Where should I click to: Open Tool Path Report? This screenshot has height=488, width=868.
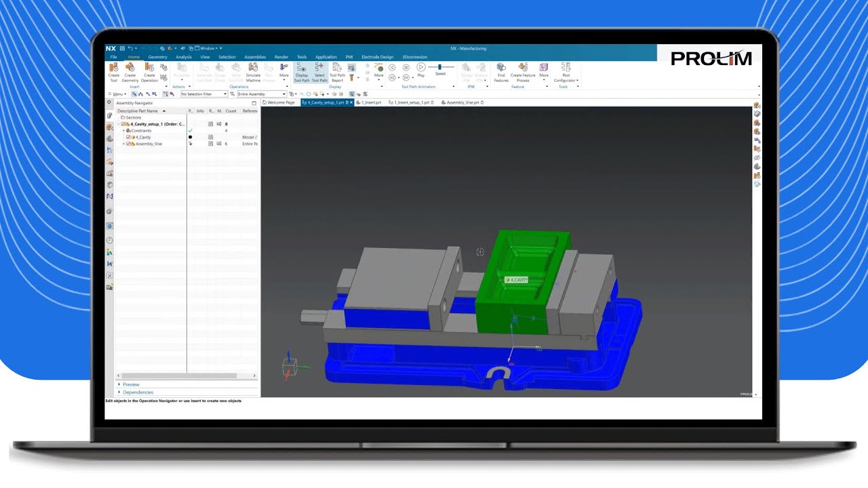tap(337, 72)
